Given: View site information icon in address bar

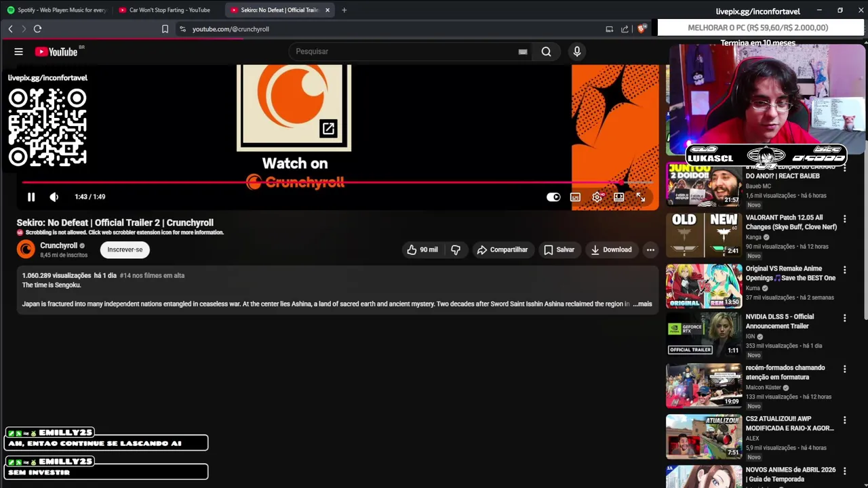Looking at the screenshot, I should coord(182,29).
